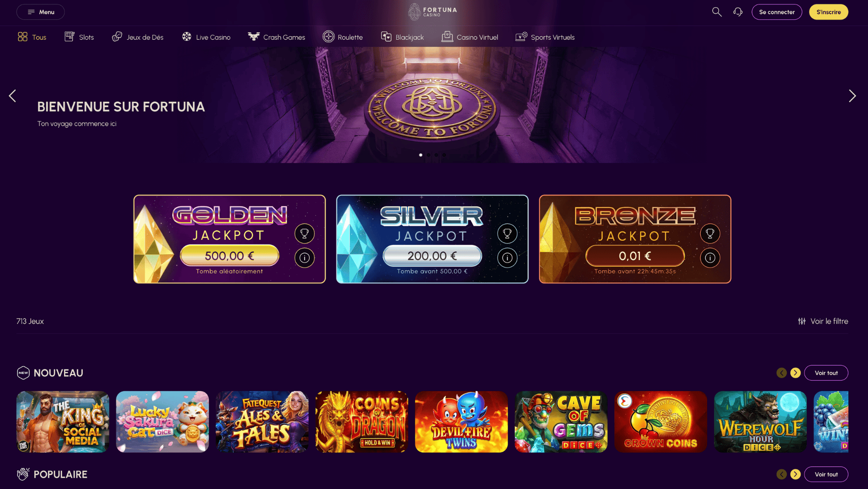
Task: Open Bronze Jackpot info icon
Action: click(710, 258)
